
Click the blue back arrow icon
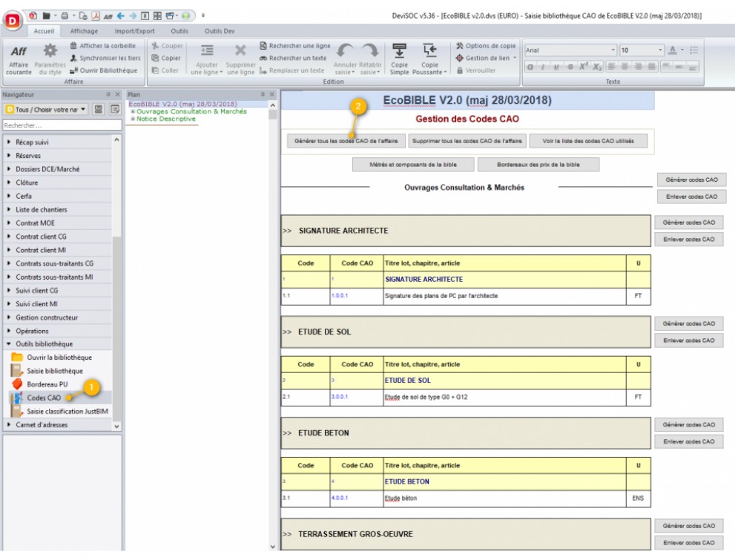tap(120, 16)
